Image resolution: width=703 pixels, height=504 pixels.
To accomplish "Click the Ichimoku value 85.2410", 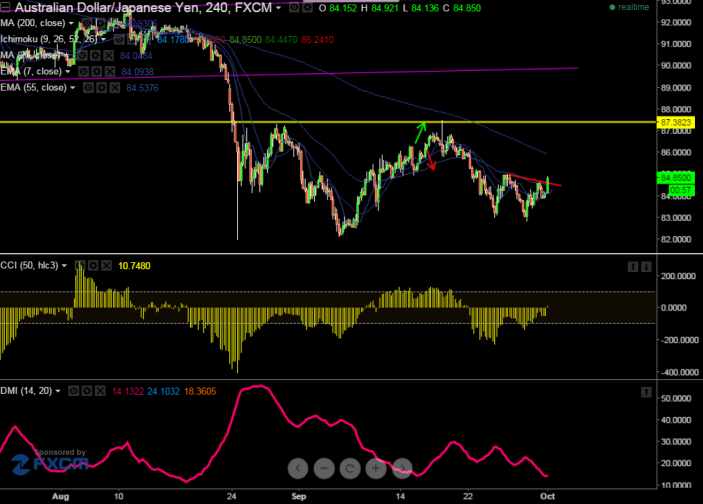I will [x=317, y=40].
